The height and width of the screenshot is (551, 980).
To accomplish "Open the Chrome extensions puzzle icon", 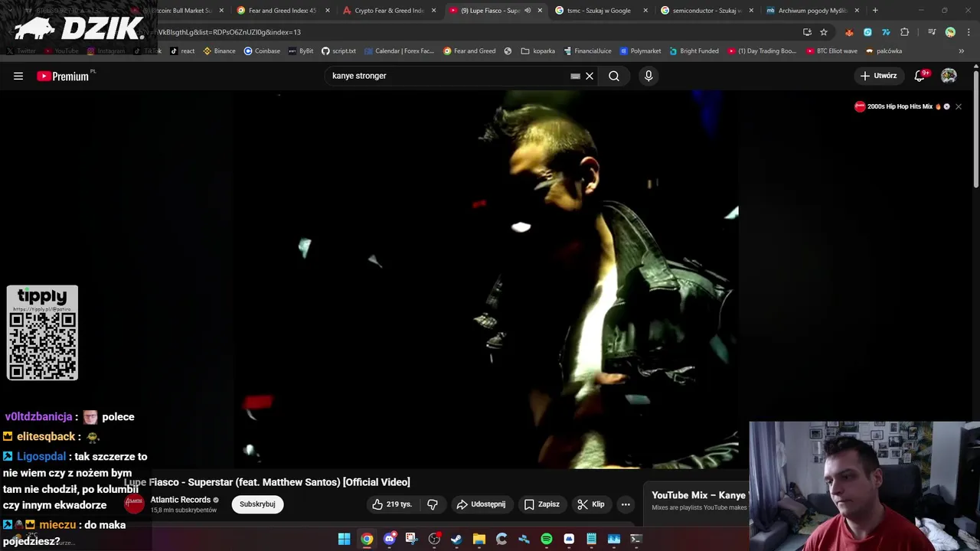I will point(905,32).
